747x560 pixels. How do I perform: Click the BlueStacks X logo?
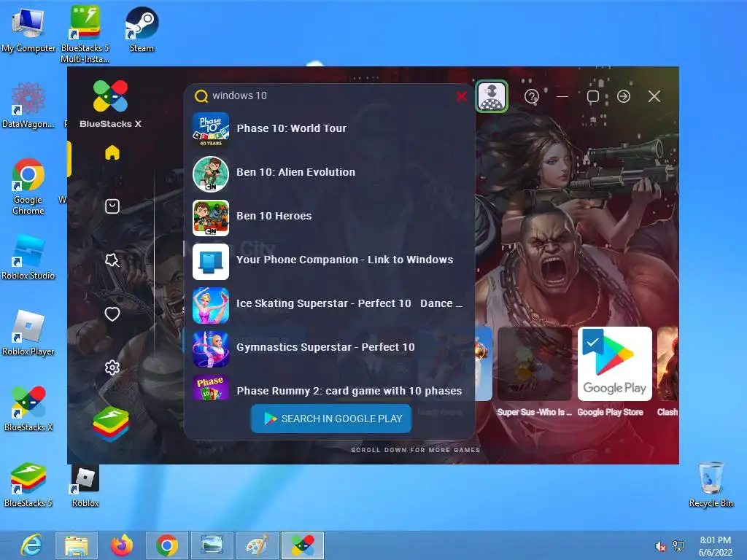[x=111, y=104]
